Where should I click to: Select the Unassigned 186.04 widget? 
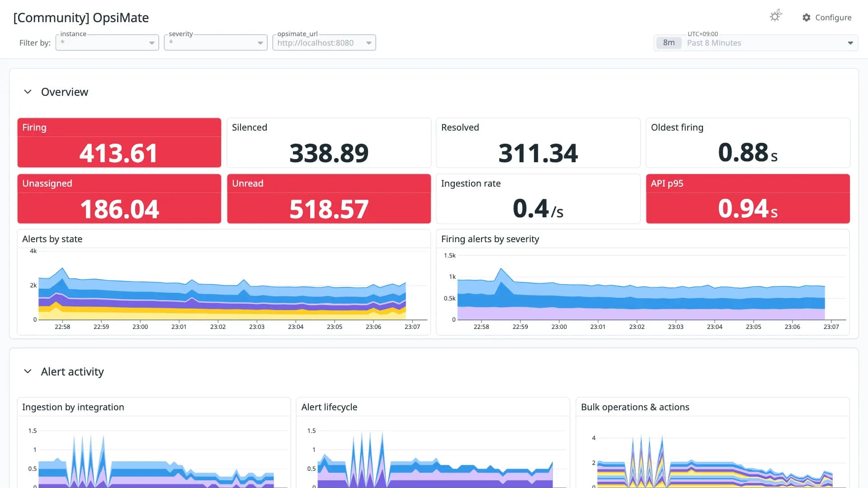point(119,199)
